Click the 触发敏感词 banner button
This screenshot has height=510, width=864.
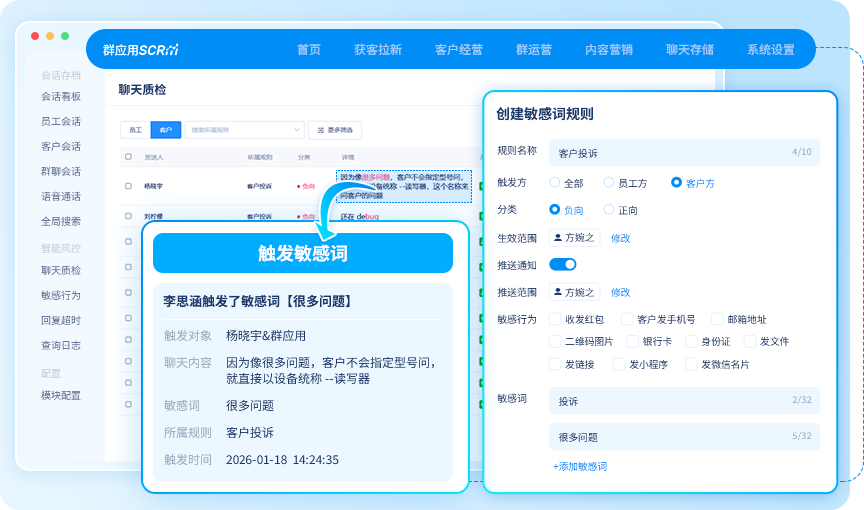pos(303,253)
